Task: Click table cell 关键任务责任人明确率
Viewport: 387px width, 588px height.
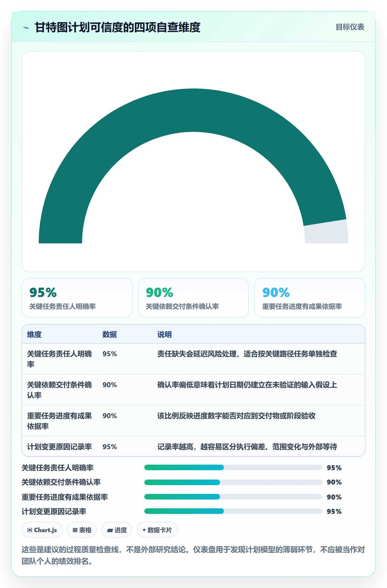Action: click(x=59, y=359)
